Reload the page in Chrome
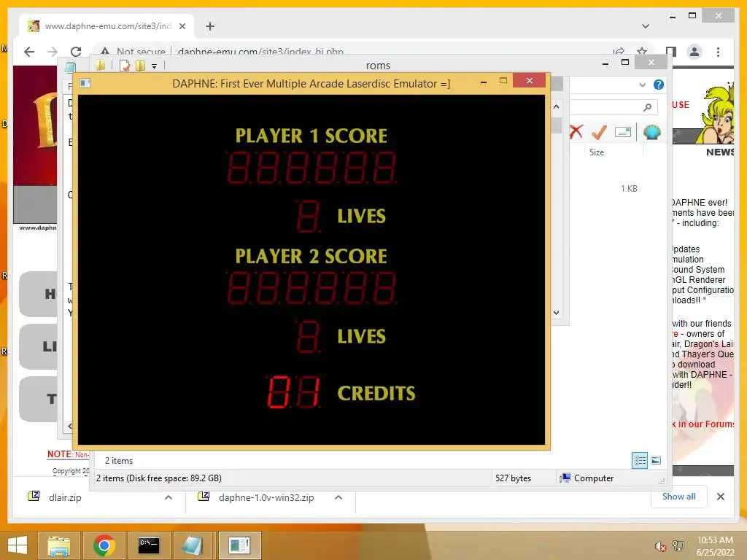Screen dimensions: 747x560 (x=76, y=52)
